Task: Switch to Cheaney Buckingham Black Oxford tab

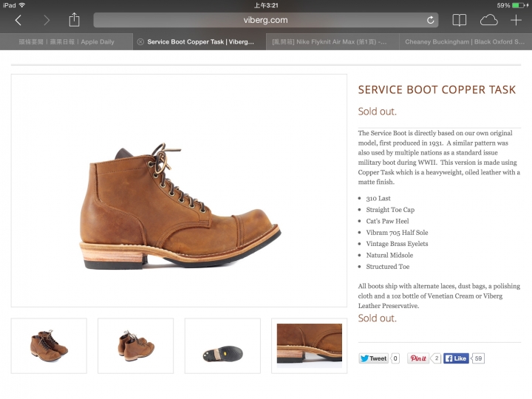Action: [x=465, y=41]
